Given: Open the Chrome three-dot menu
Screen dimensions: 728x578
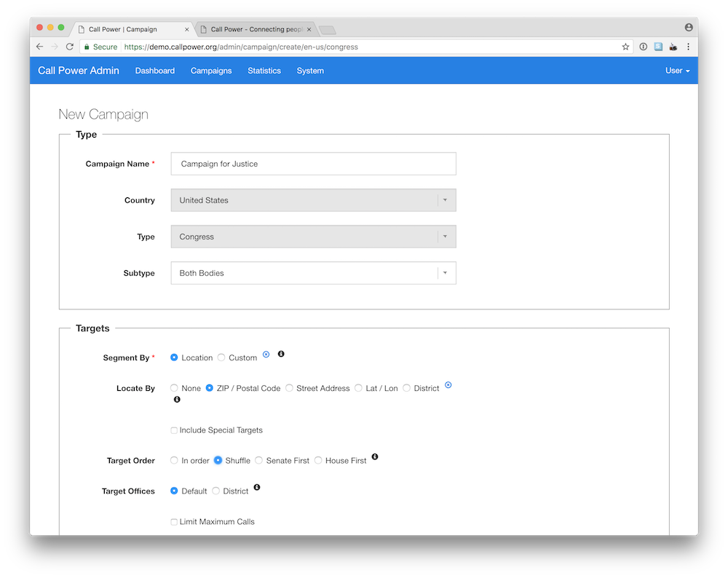Looking at the screenshot, I should [x=688, y=47].
